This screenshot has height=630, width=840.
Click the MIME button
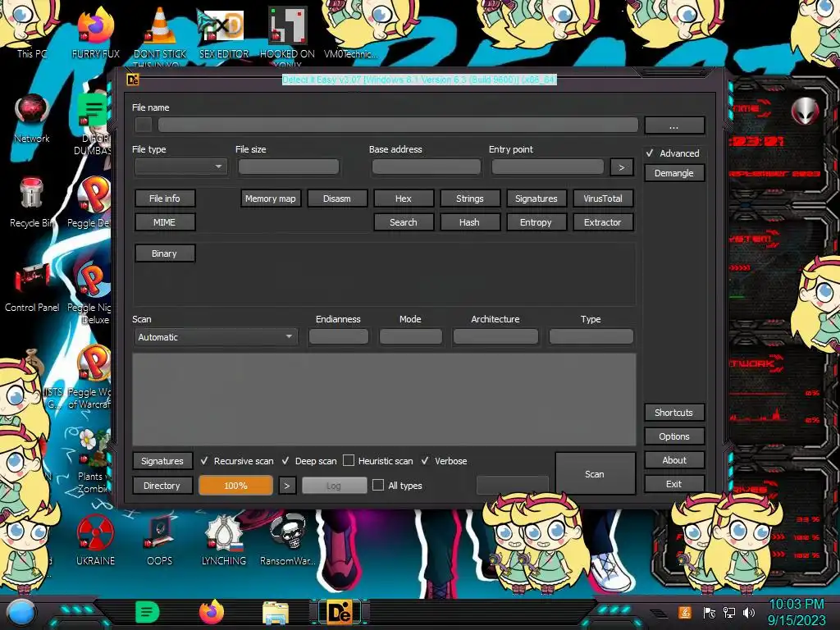[x=164, y=221]
